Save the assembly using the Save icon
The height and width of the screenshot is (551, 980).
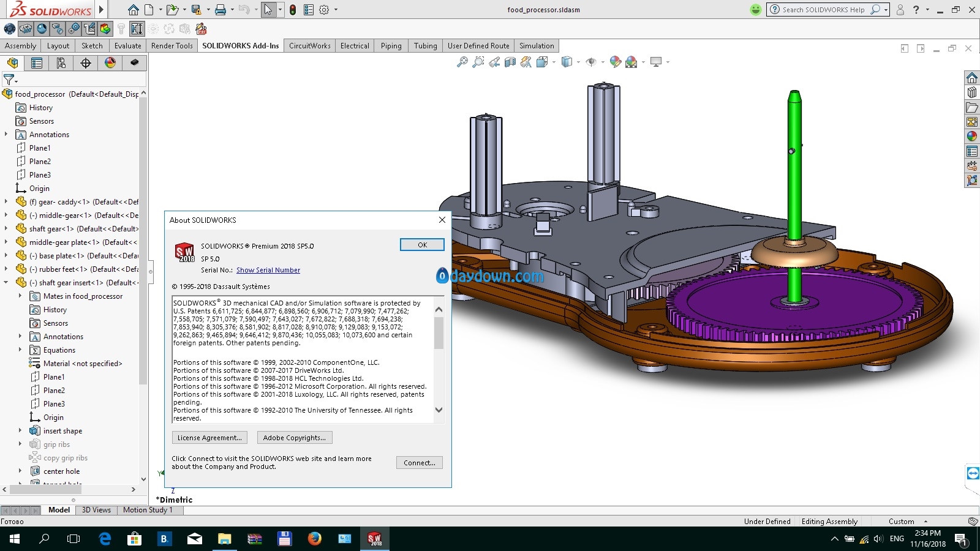coord(196,10)
